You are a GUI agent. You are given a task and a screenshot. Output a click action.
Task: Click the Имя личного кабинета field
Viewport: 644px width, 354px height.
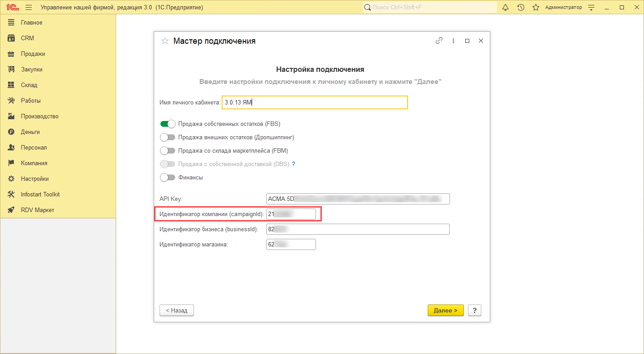(315, 102)
